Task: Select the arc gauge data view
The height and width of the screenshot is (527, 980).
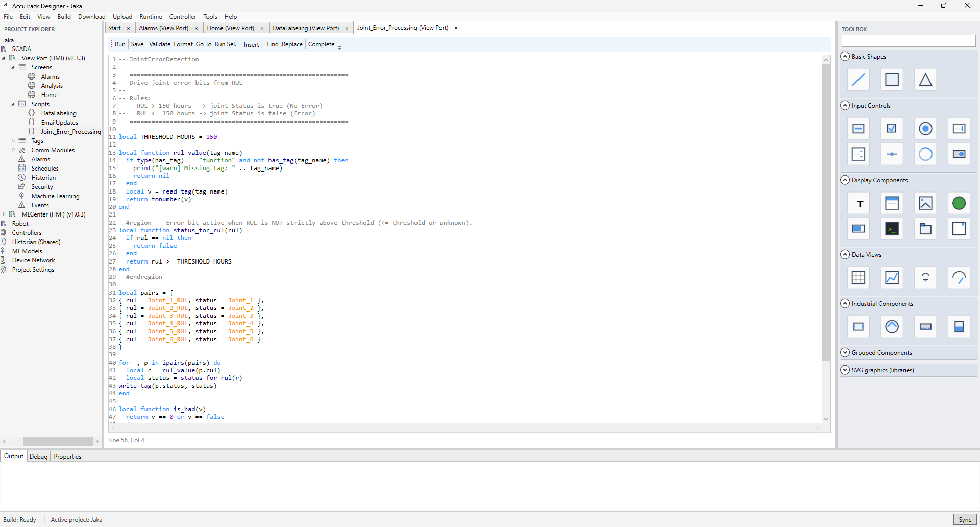Action: 960,278
